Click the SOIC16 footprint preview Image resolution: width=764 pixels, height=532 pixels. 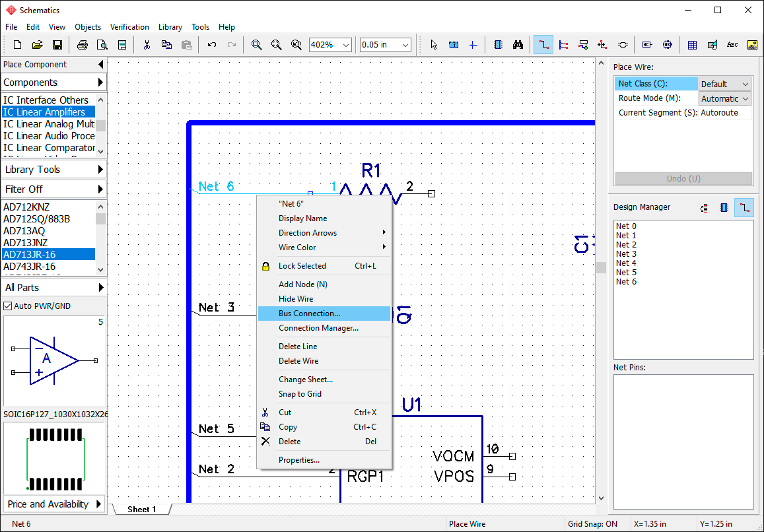pos(54,459)
